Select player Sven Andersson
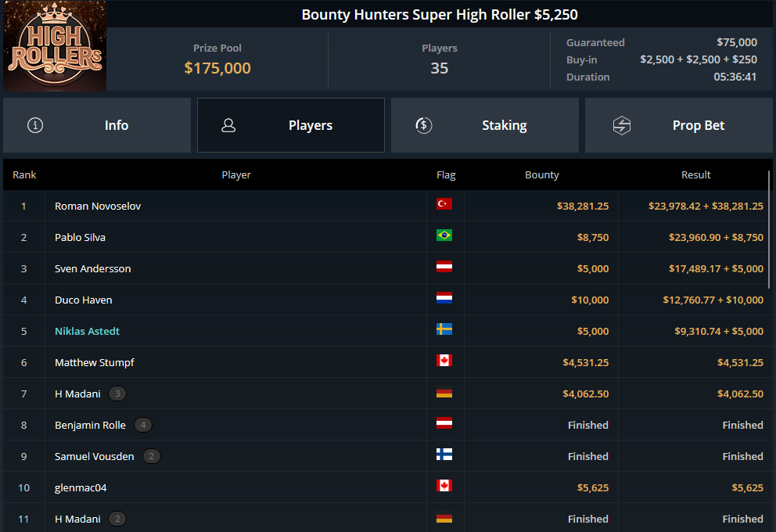776x532 pixels. [x=92, y=268]
